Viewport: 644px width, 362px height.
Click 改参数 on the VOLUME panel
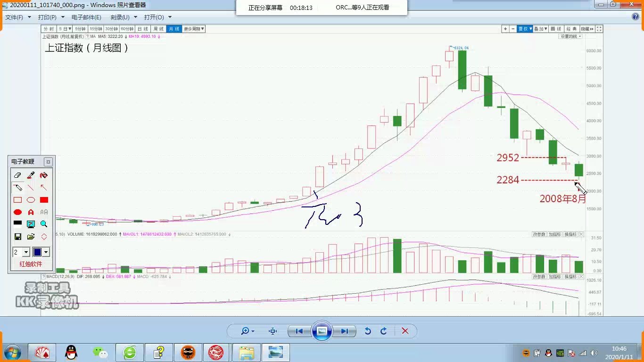(539, 234)
